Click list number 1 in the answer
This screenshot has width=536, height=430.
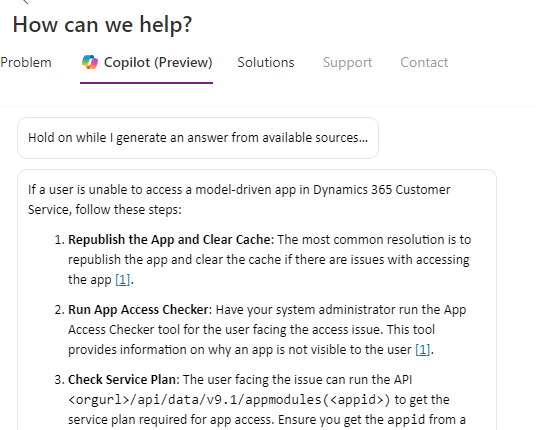[x=59, y=240]
